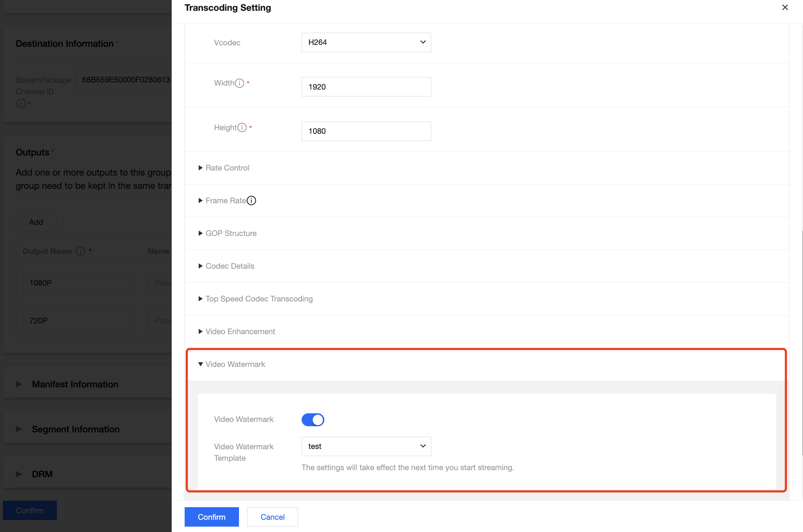Viewport: 803px width, 532px height.
Task: Click the Height info icon
Action: tap(242, 128)
